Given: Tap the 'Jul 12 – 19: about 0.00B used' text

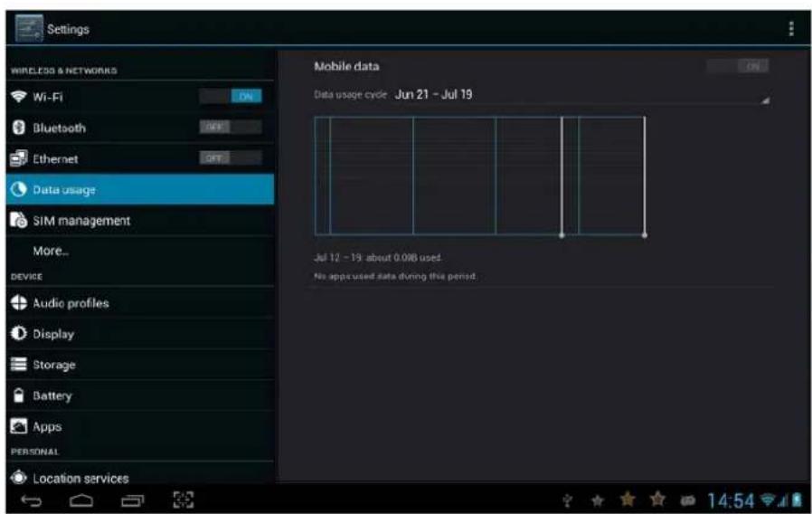Looking at the screenshot, I should point(378,258).
